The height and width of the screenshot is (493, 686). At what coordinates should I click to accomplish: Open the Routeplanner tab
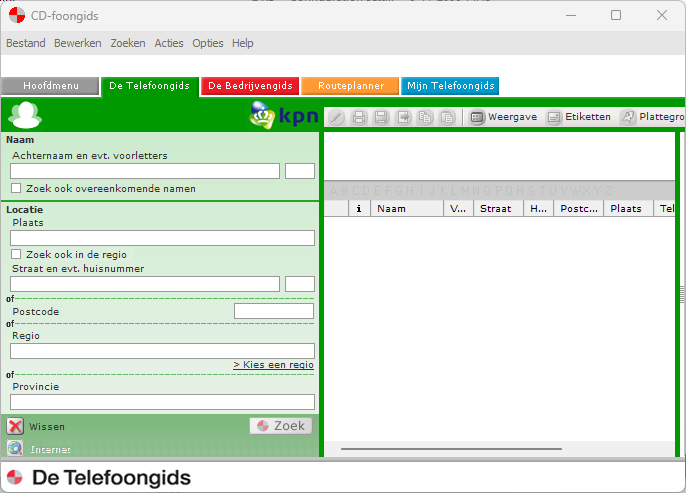coord(350,86)
